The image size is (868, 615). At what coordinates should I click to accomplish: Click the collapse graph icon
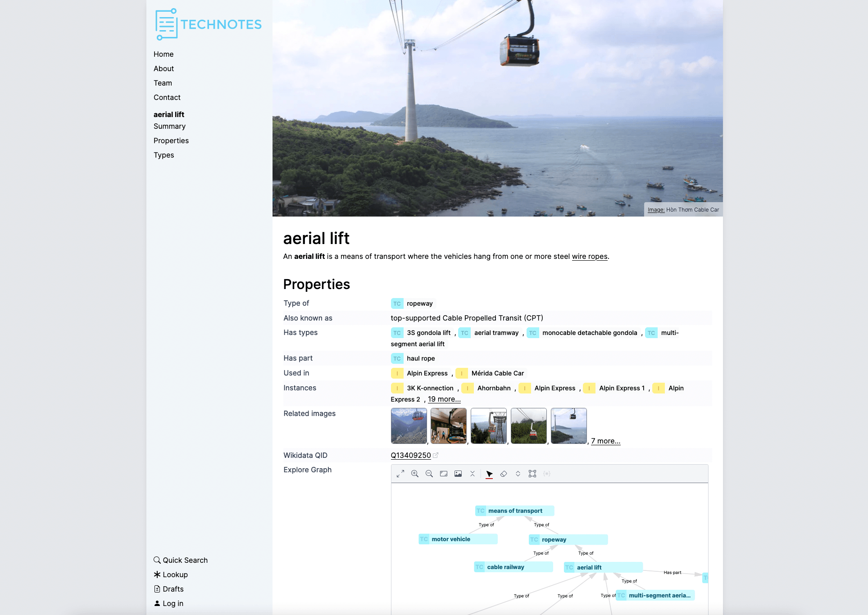pos(473,474)
